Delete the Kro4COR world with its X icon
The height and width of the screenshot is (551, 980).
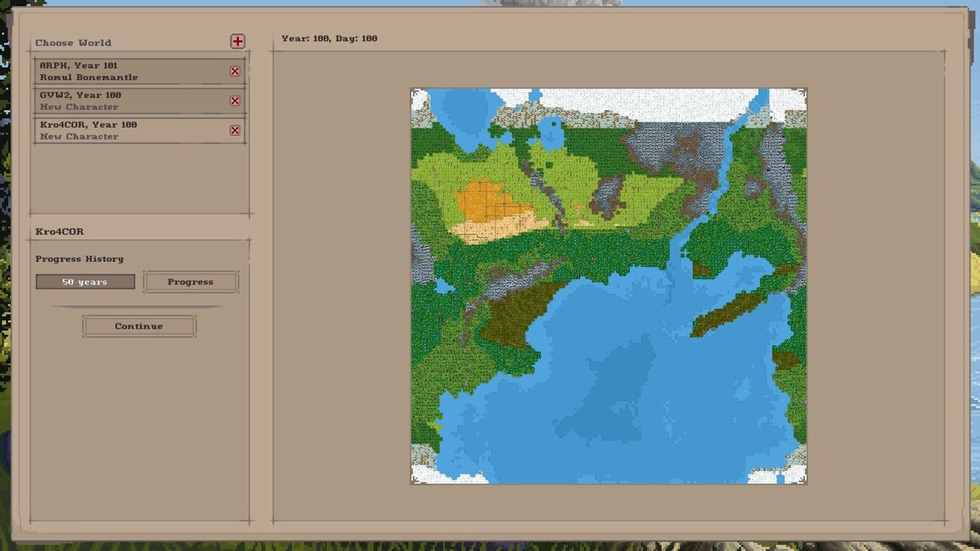coord(235,130)
